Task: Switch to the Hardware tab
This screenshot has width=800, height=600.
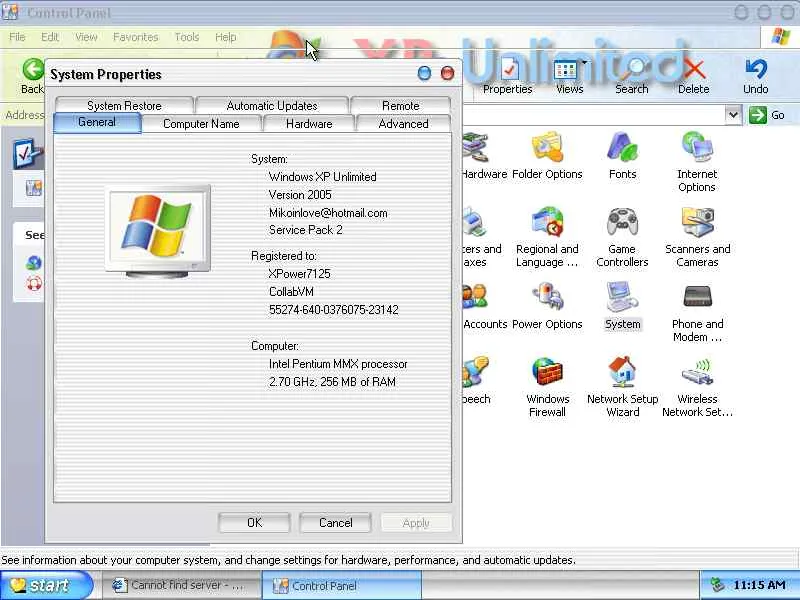Action: point(309,123)
